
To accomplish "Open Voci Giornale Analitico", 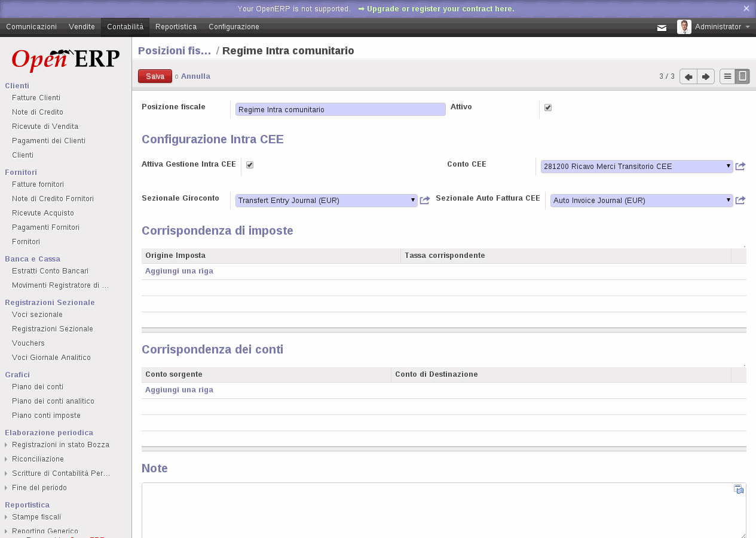I will point(51,358).
